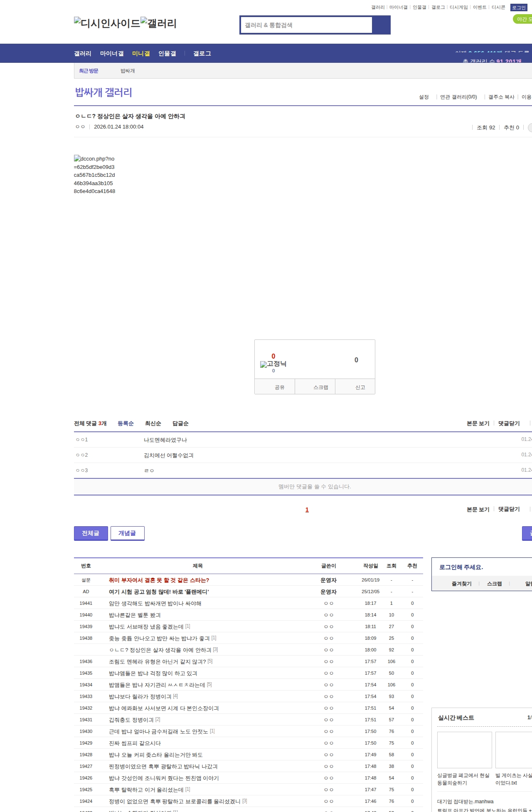Click first 실시간 베스트 thumbnail
This screenshot has width=532, height=812.
point(464,750)
